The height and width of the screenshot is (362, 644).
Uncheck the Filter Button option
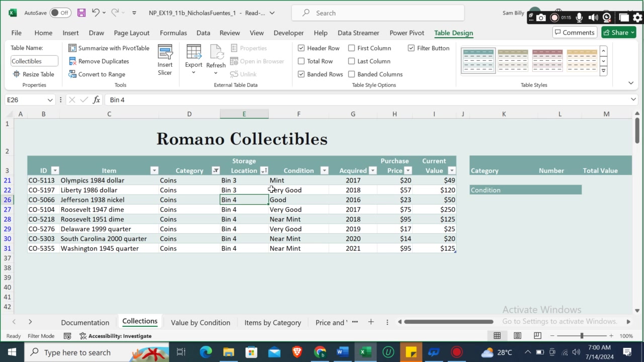(411, 48)
